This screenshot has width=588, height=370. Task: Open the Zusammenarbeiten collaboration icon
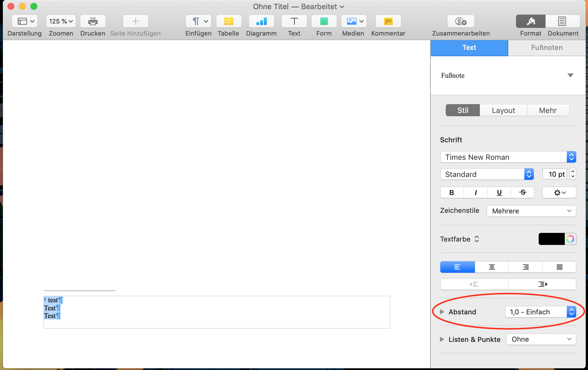point(461,22)
